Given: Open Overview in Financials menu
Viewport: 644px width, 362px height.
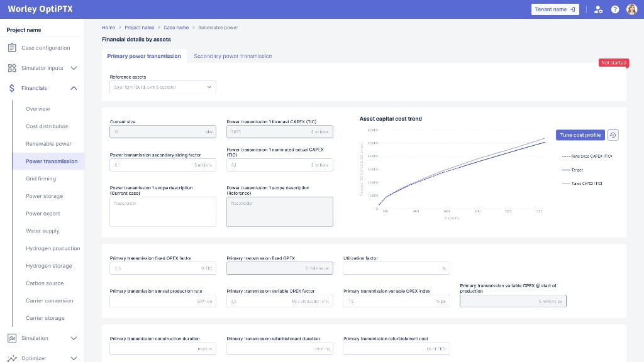Looking at the screenshot, I should click(x=38, y=109).
